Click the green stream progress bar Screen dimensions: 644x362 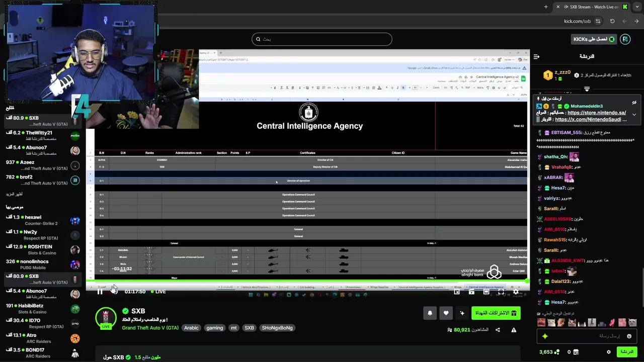click(308, 282)
